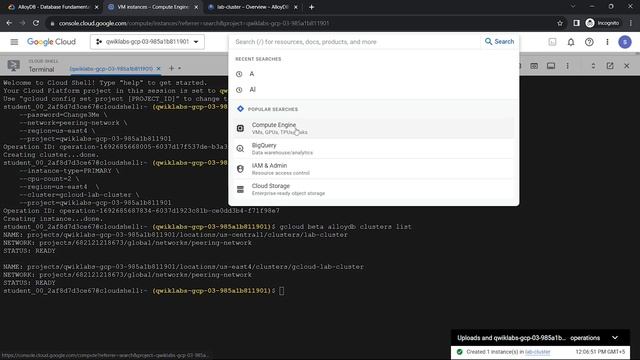Click the BigQuery magnifier icon
The height and width of the screenshot is (360, 640).
coord(240,149)
